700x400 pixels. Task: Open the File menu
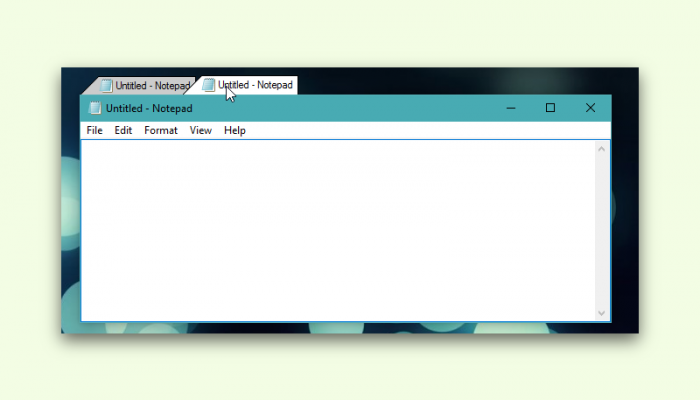94,130
